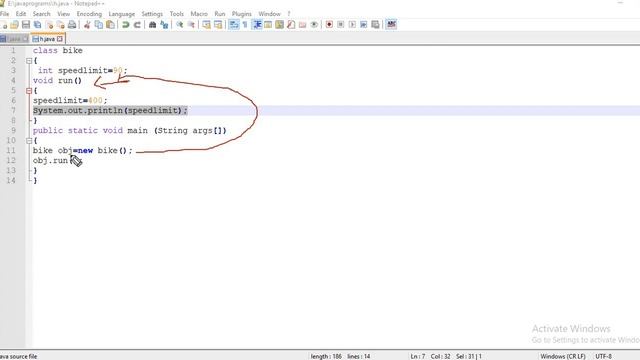Open the Search menu
Viewport: 640px width, 360px height.
pos(42,14)
